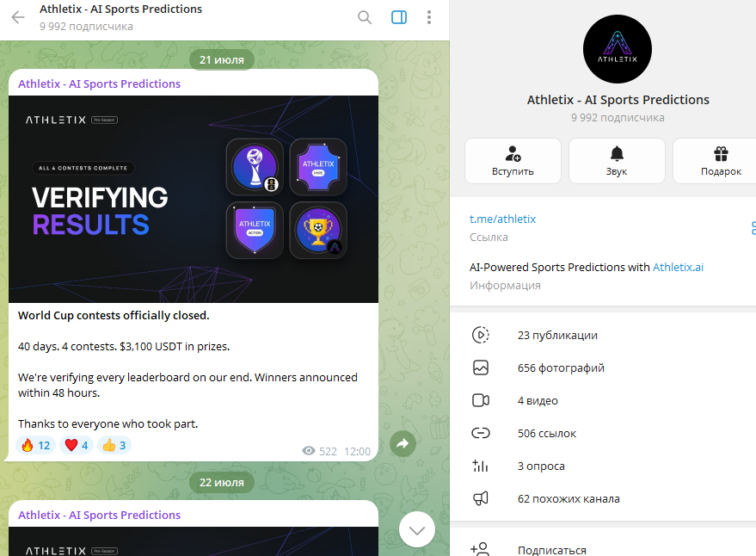Click the 12:00 message timestamp

coord(357,451)
